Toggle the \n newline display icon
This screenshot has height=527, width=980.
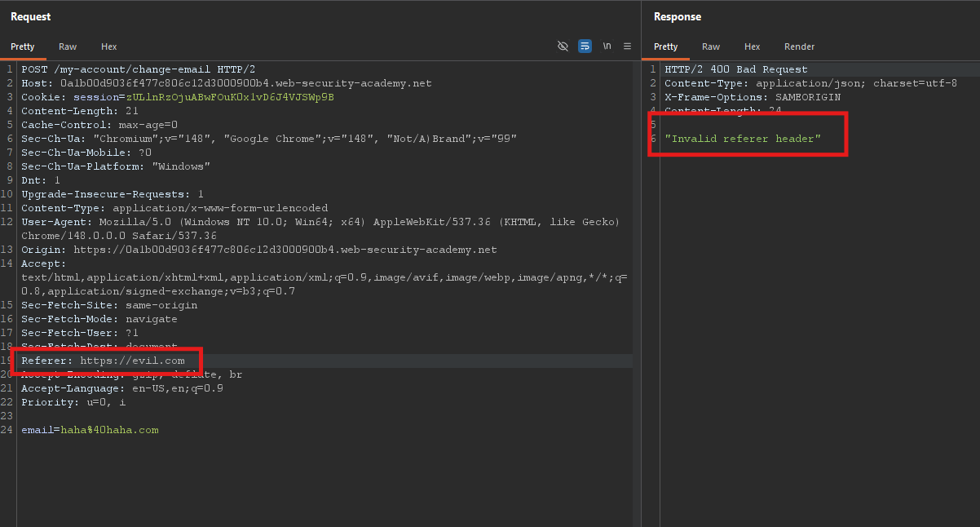pyautogui.click(x=607, y=46)
